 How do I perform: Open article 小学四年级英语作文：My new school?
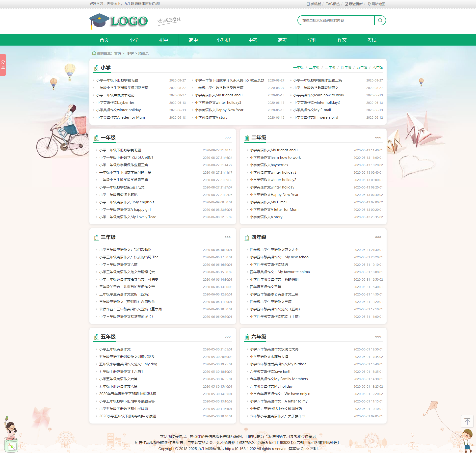[280, 257]
